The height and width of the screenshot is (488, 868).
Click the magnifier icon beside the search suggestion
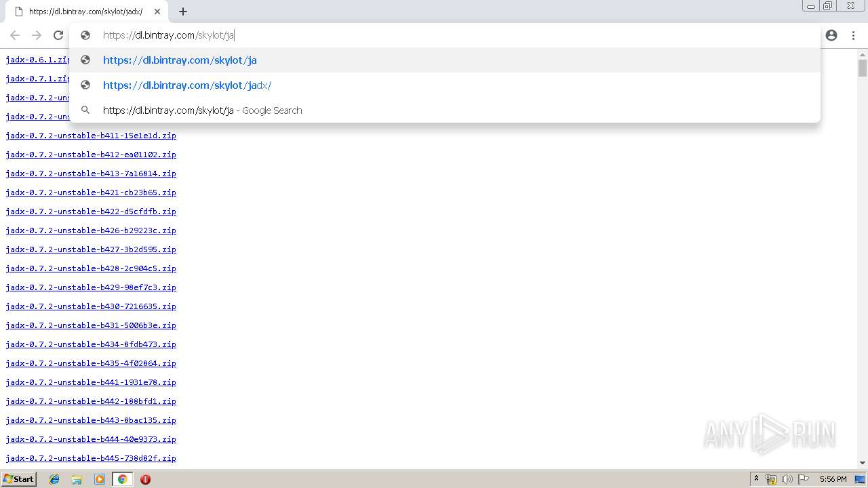point(85,110)
